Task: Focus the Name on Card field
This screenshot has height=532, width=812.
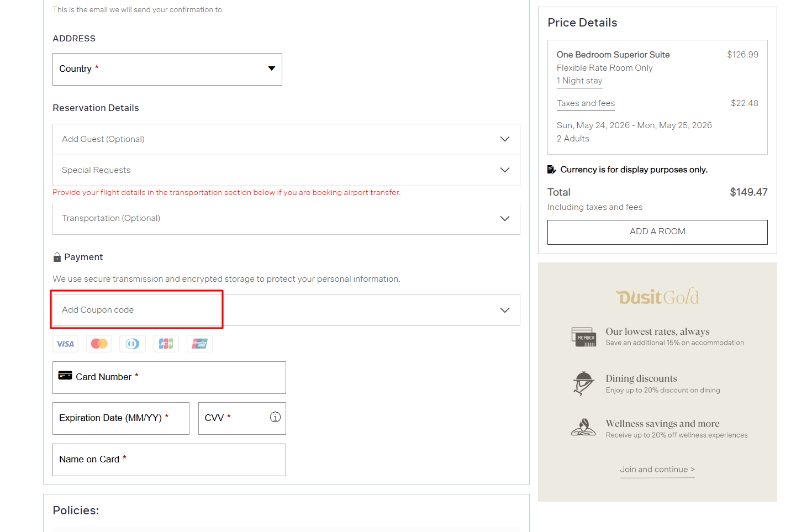Action: point(169,460)
